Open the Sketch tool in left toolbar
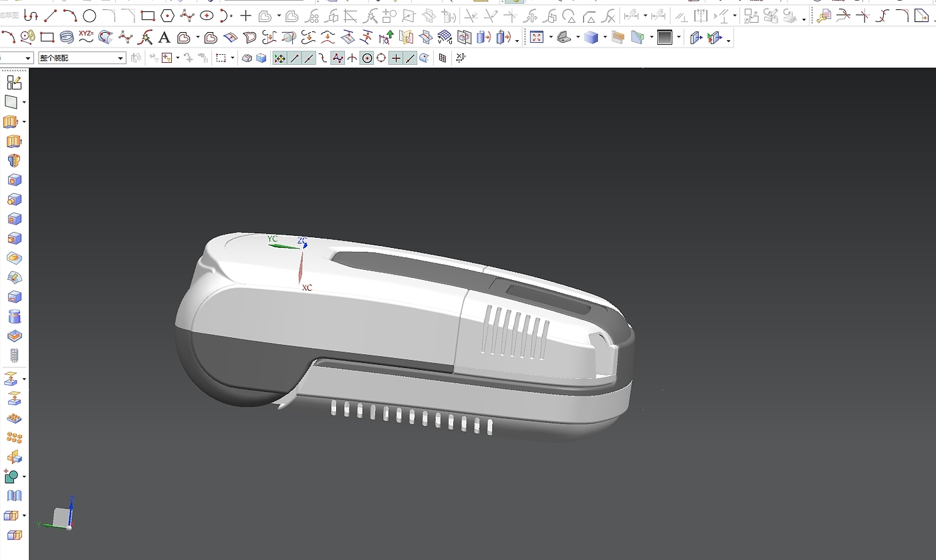This screenshot has width=936, height=560. [13, 82]
